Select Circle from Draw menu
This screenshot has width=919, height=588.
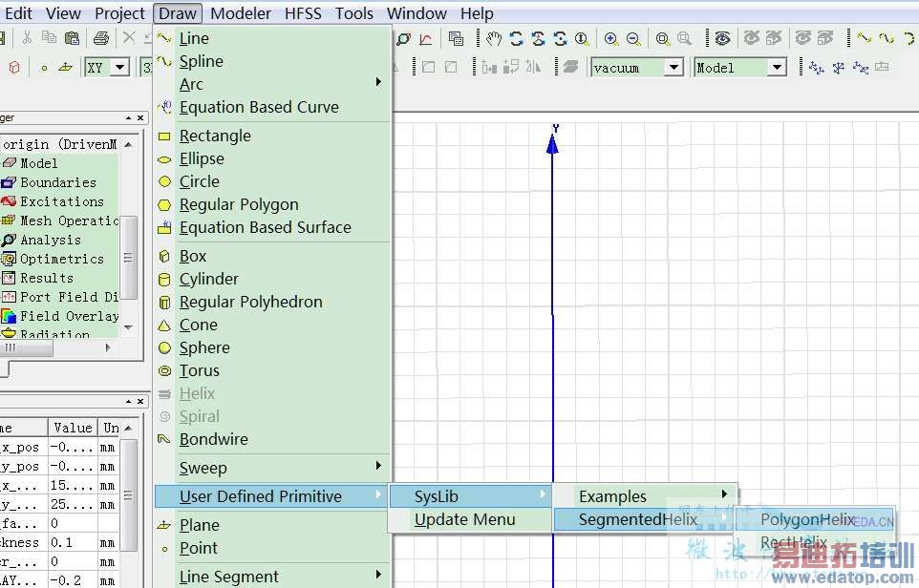click(x=272, y=181)
